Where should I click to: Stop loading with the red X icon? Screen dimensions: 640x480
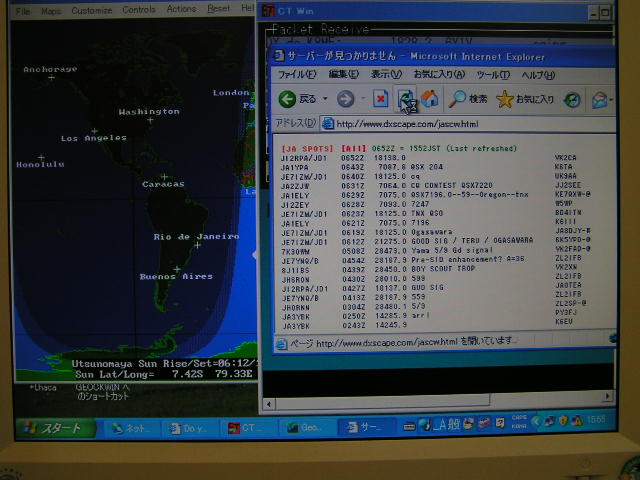point(380,99)
